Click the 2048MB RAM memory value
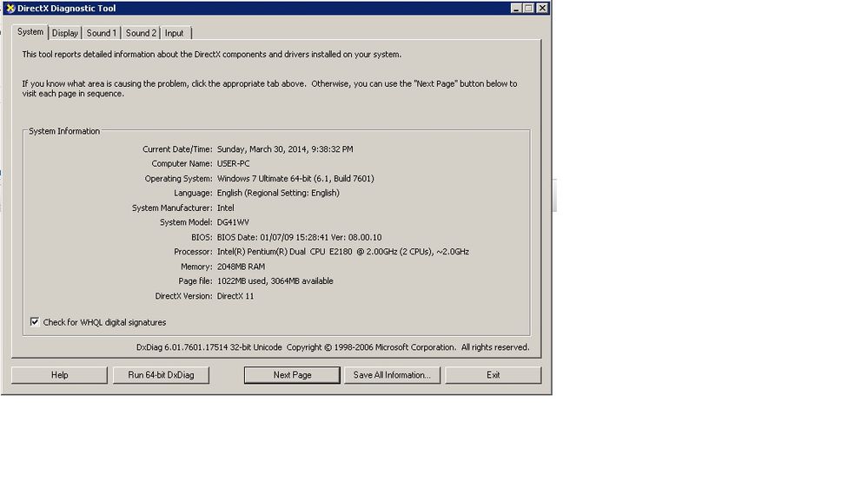Screen dimensions: 868x488 pos(241,267)
